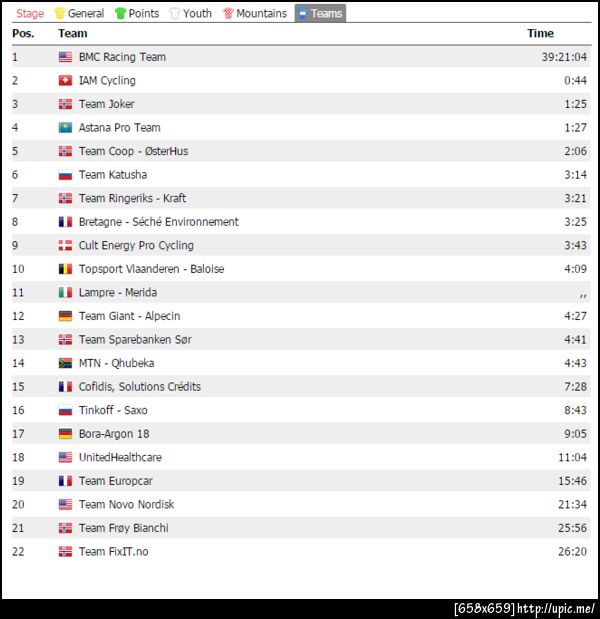Open the Bora-Argon 18 link
600x619 pixels.
(x=114, y=434)
